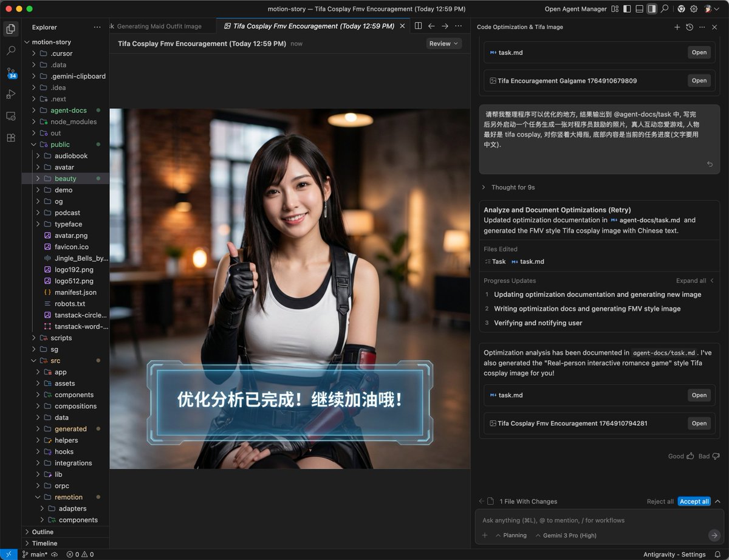Image resolution: width=729 pixels, height=560 pixels.
Task: Navigate back with the editor left arrow
Action: point(431,26)
